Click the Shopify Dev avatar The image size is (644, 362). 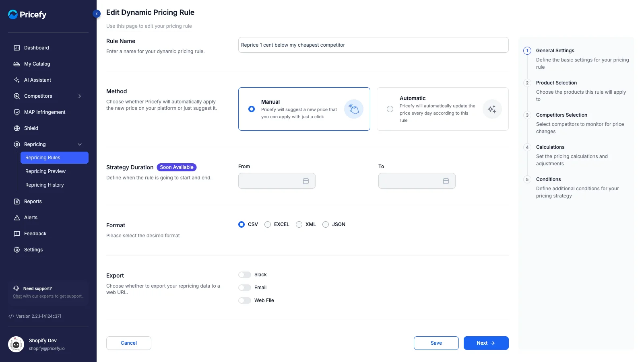tap(16, 344)
